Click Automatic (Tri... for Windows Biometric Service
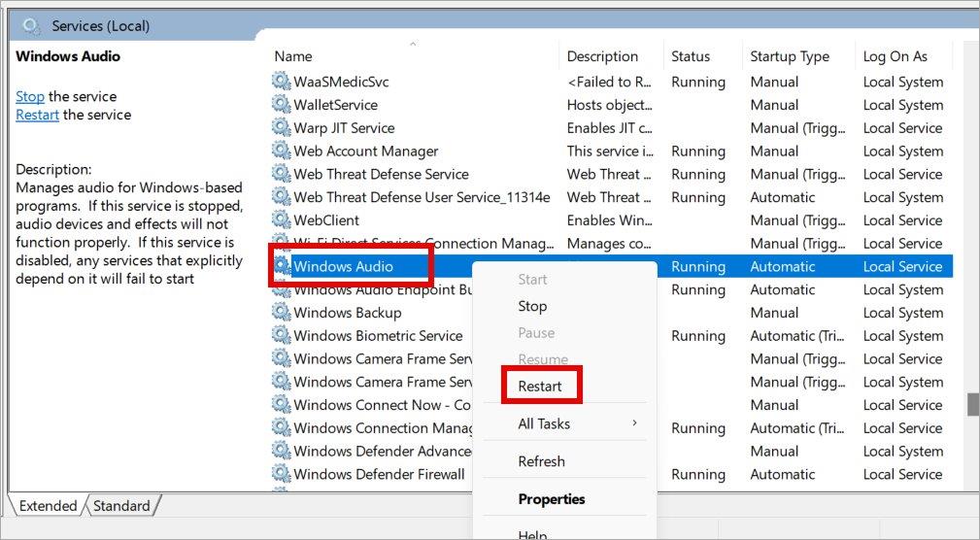This screenshot has height=540, width=980. (x=796, y=336)
